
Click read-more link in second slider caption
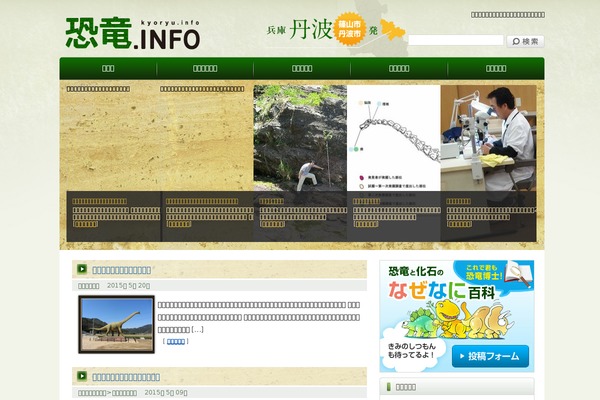(x=179, y=224)
